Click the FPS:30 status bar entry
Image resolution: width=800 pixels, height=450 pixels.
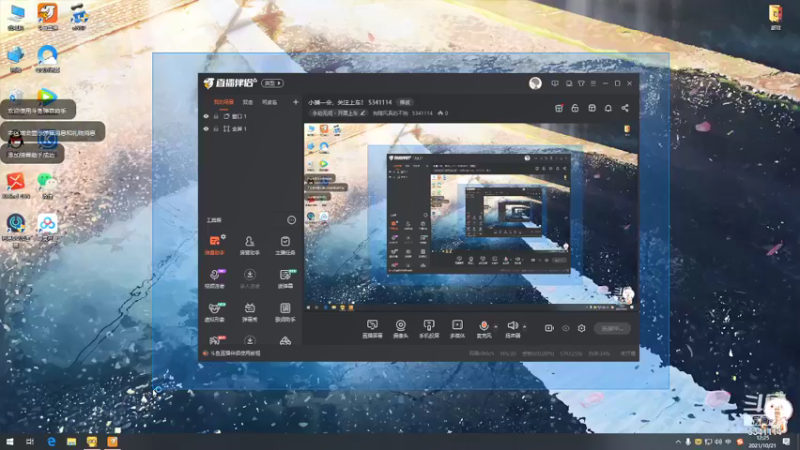click(508, 353)
